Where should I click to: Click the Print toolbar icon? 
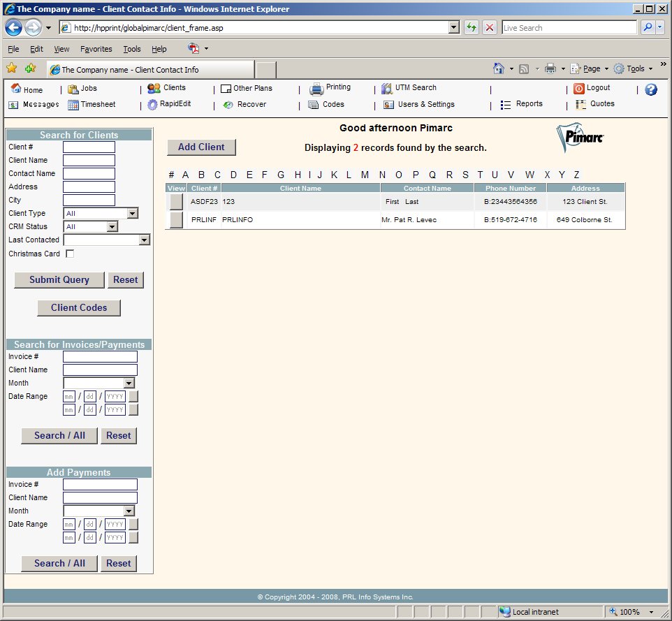pyautogui.click(x=550, y=68)
